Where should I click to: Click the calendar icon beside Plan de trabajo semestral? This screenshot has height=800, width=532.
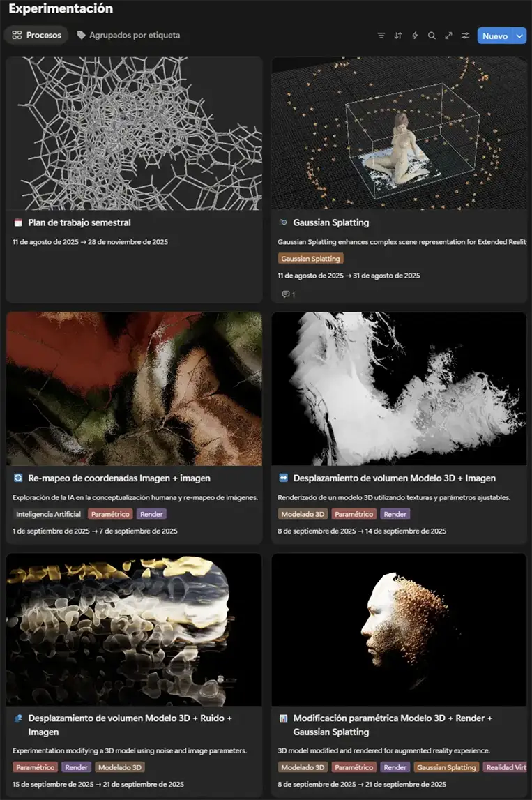(18, 222)
